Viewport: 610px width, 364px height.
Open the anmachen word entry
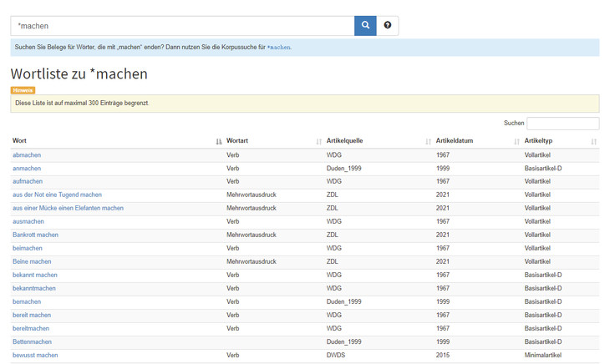pyautogui.click(x=27, y=169)
